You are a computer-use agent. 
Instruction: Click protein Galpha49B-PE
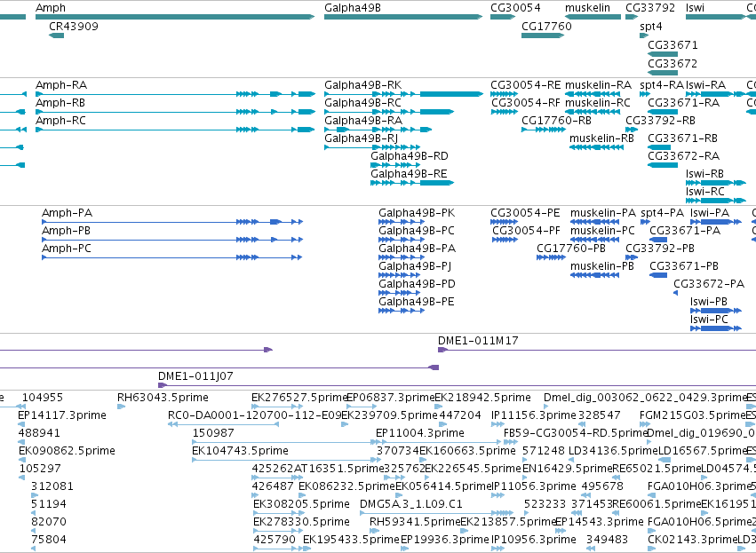[x=402, y=311]
